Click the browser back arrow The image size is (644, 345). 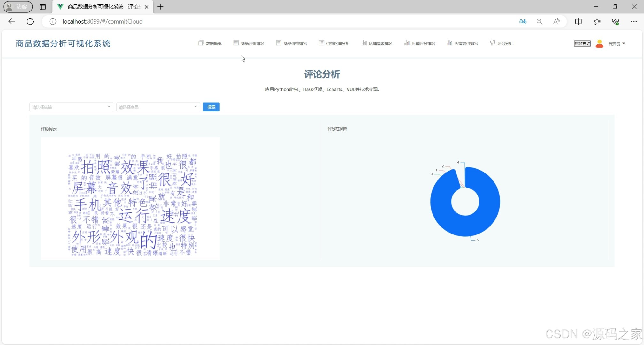(12, 21)
